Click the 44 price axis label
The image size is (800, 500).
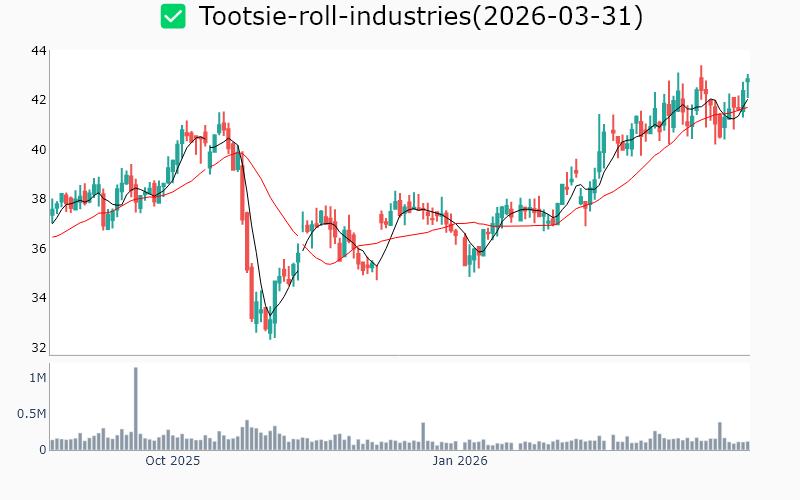click(x=39, y=51)
